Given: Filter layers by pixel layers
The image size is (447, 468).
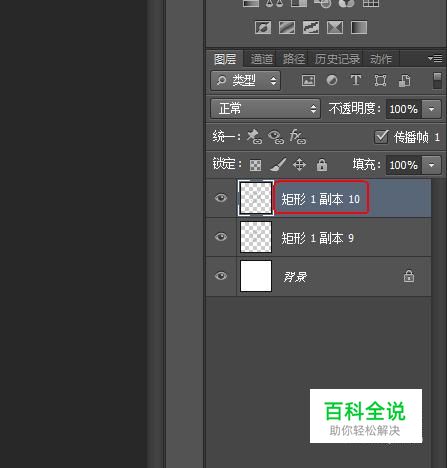Looking at the screenshot, I should point(308,81).
